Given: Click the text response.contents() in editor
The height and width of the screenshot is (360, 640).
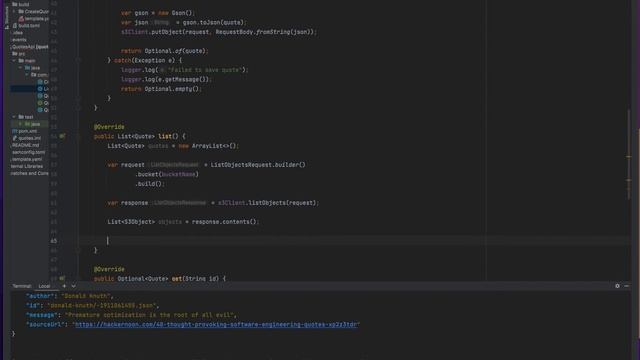Looking at the screenshot, I should (225, 222).
